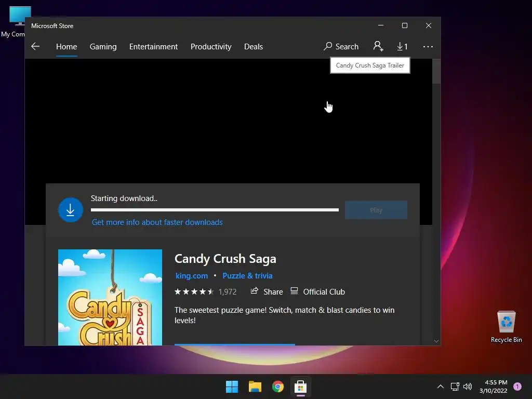Open File Explorer from the taskbar

[255, 387]
